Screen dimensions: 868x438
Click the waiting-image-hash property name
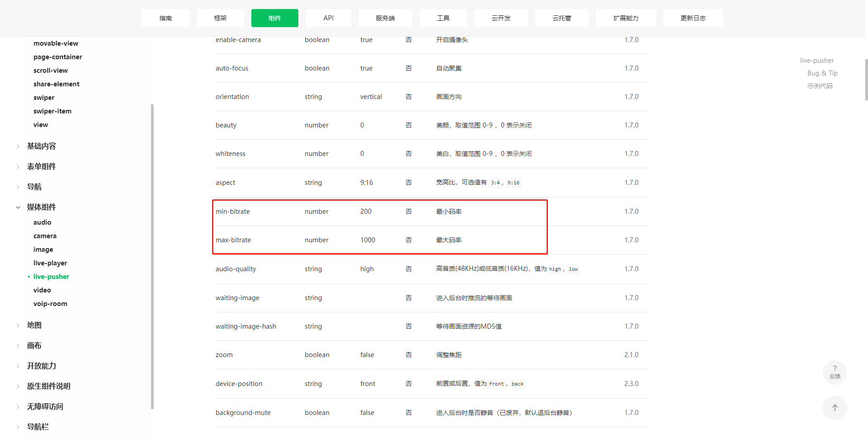(246, 326)
